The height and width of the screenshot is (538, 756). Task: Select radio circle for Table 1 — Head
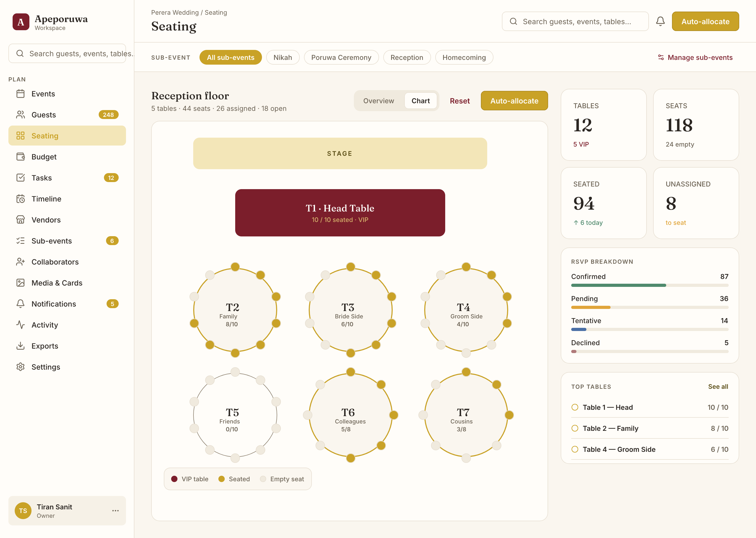point(575,407)
